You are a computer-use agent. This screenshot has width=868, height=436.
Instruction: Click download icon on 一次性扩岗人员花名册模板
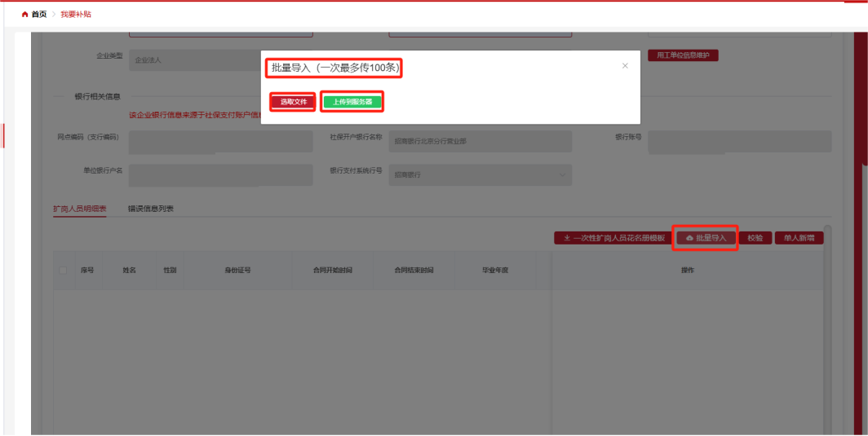[567, 238]
